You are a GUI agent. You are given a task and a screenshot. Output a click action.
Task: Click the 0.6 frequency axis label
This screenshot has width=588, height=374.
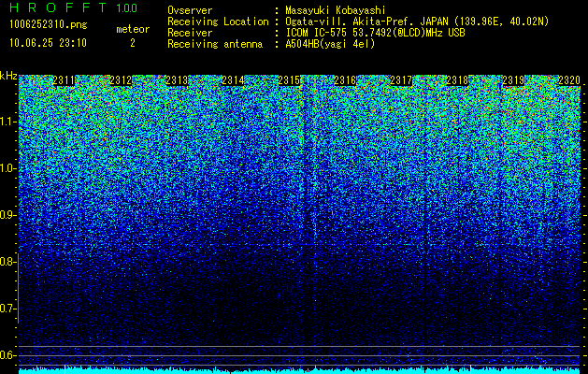(7, 355)
